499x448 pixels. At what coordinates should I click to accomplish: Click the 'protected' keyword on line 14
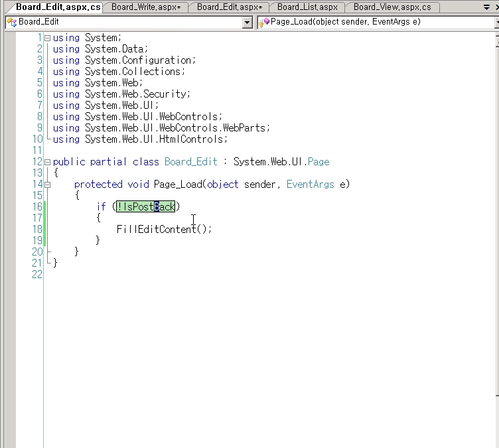point(98,185)
